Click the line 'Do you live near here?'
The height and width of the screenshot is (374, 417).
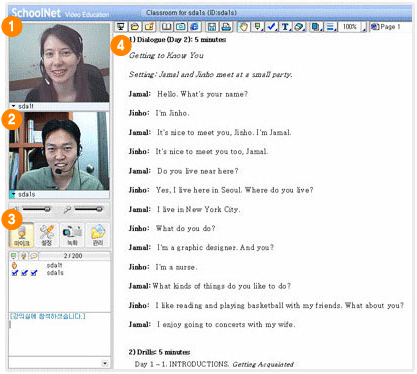pyautogui.click(x=198, y=171)
